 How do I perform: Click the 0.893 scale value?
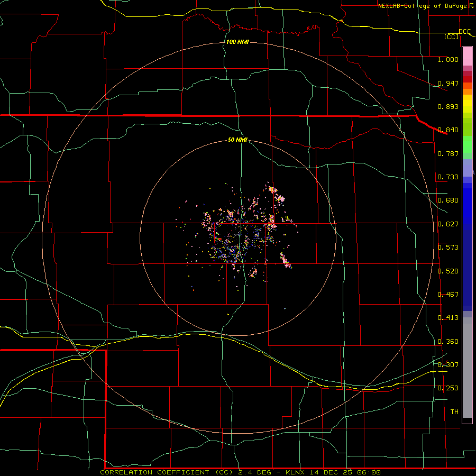click(x=448, y=106)
